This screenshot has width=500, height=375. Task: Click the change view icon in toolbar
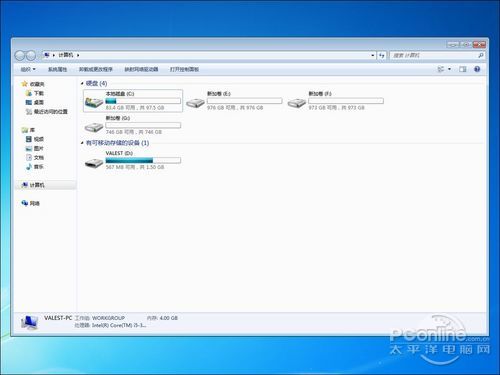click(441, 69)
